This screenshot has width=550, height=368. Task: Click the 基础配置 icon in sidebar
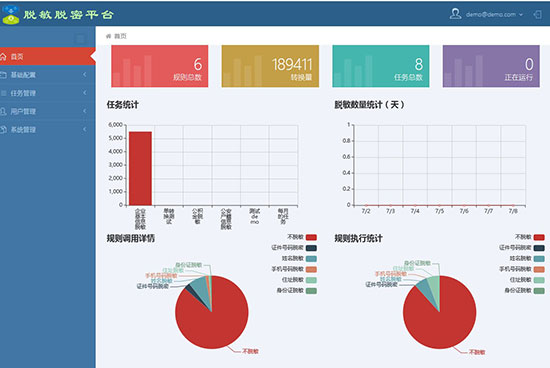tap(3, 75)
